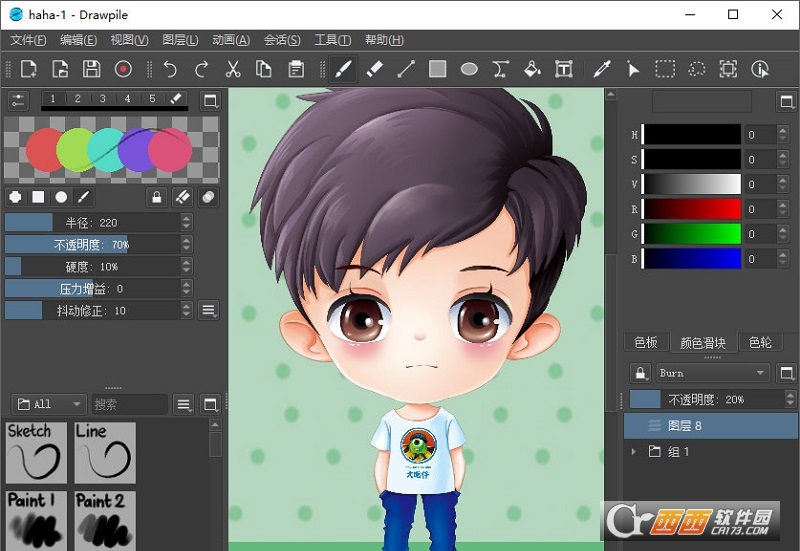Open the 动画(A) menu
Screen dimensions: 800x551
(231, 40)
